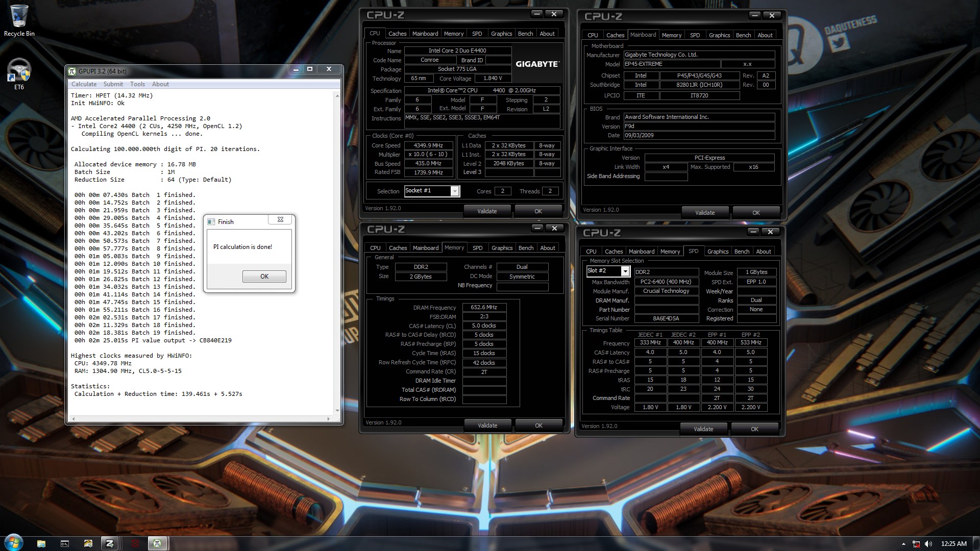Open Submit menu in GPUPI
The image size is (980, 551).
[x=113, y=84]
